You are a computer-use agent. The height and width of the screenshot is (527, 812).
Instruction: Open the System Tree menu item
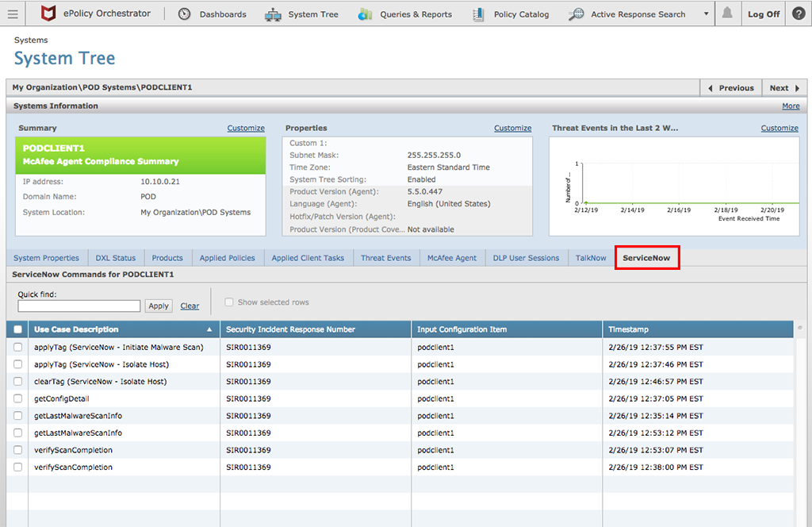pyautogui.click(x=312, y=14)
